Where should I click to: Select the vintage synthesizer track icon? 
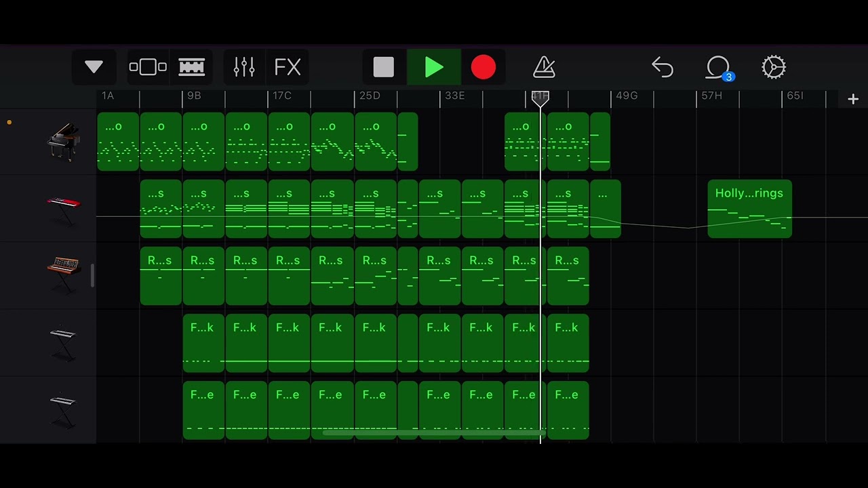(x=63, y=274)
